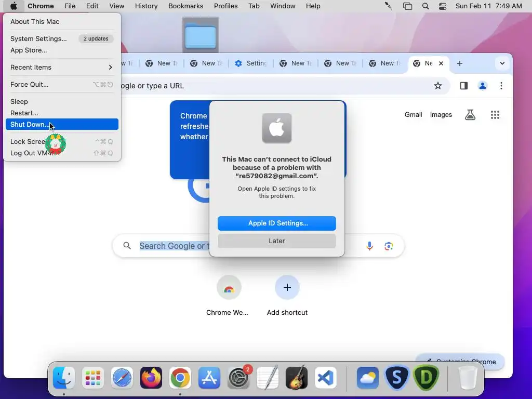Switch to the Settings tab
This screenshot has width=532, height=399.
pyautogui.click(x=251, y=63)
